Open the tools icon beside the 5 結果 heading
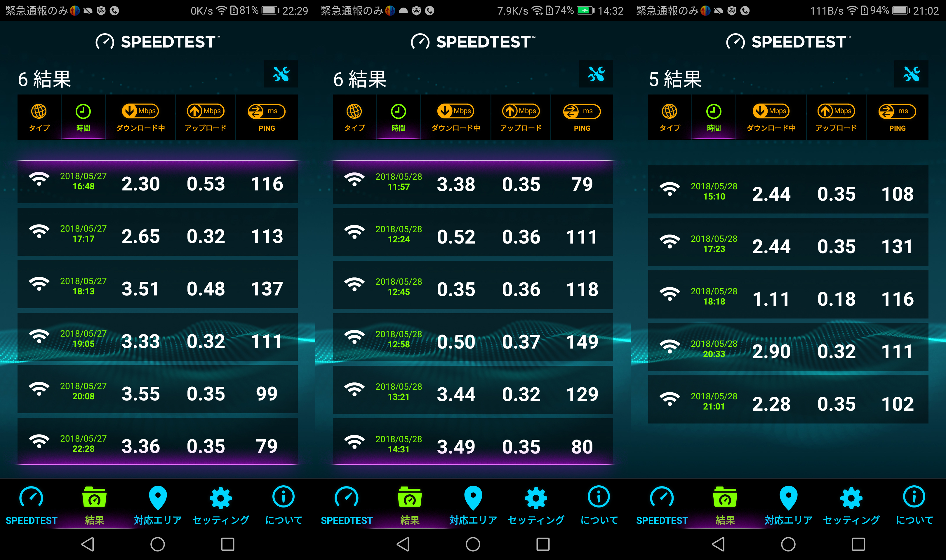Screen dimensions: 946x560 [911, 74]
